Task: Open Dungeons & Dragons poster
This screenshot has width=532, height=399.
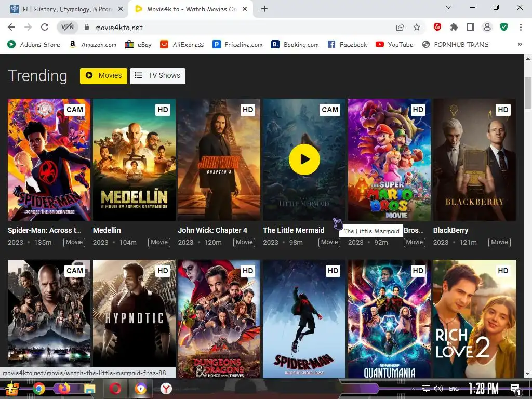Action: point(219,319)
